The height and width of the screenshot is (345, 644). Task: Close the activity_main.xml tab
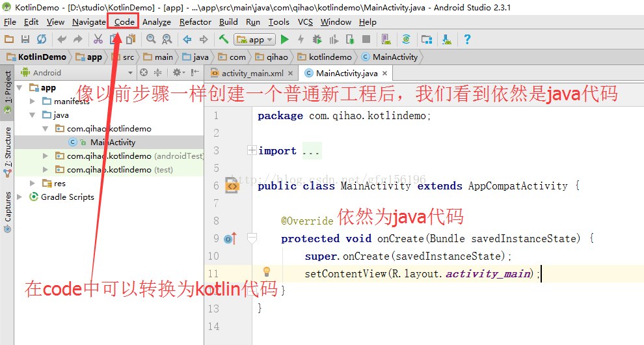tap(290, 73)
